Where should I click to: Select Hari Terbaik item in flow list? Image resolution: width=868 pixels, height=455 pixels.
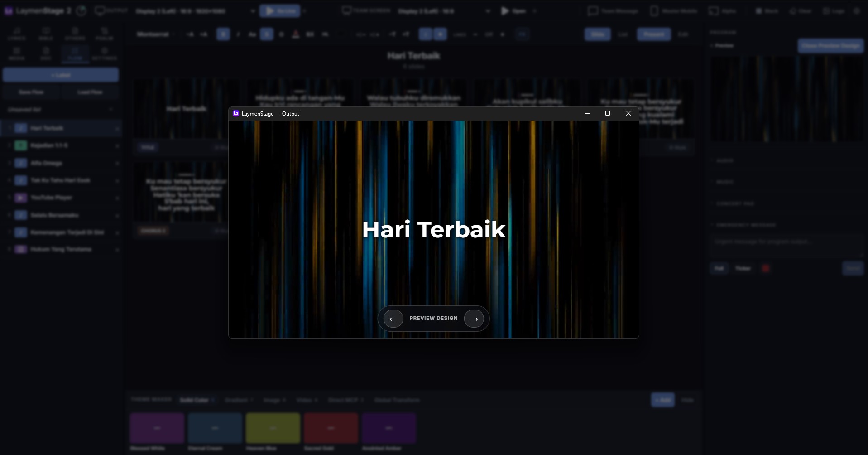point(61,128)
